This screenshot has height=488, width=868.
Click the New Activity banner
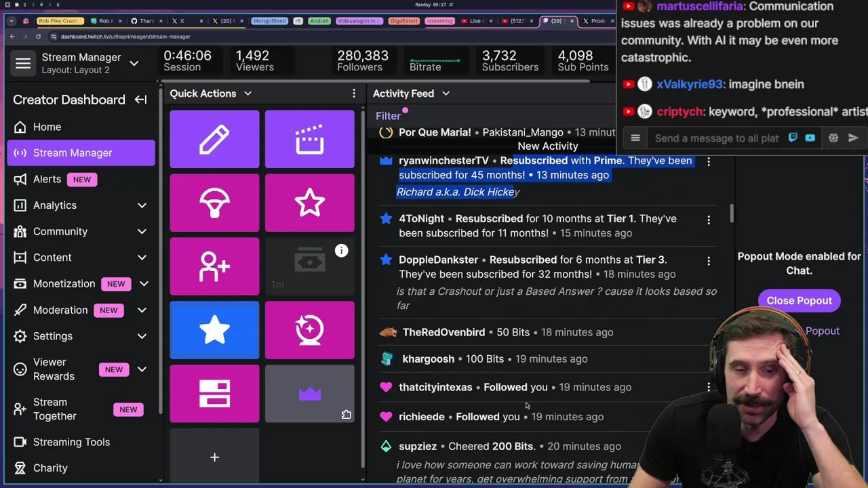point(548,146)
